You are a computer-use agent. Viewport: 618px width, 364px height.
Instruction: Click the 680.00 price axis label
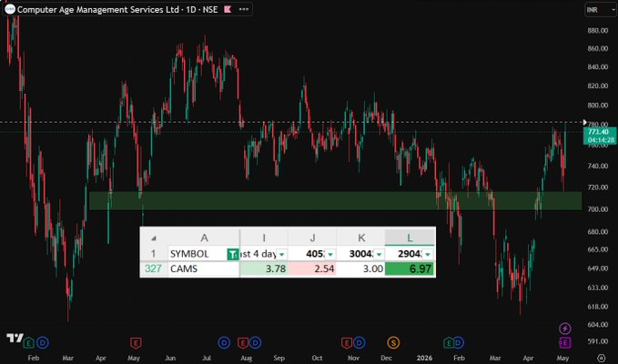click(598, 232)
